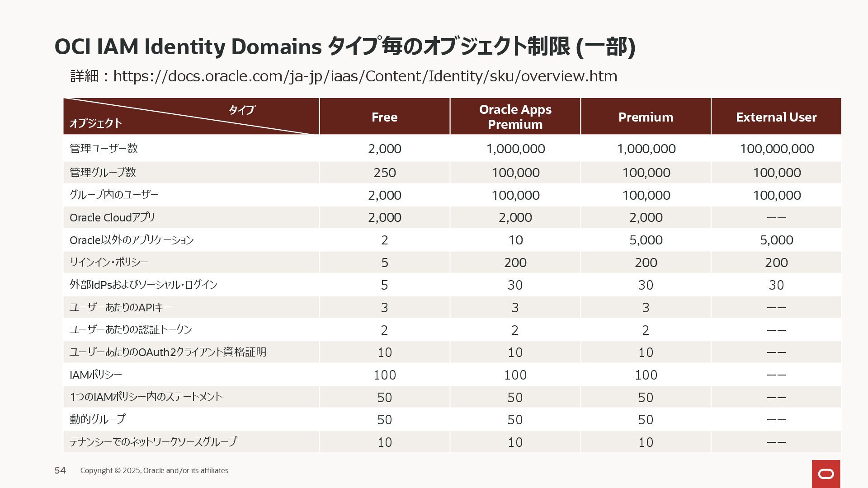This screenshot has height=488, width=868.
Task: Open the docs.oracle.com overview URL
Action: pos(365,76)
